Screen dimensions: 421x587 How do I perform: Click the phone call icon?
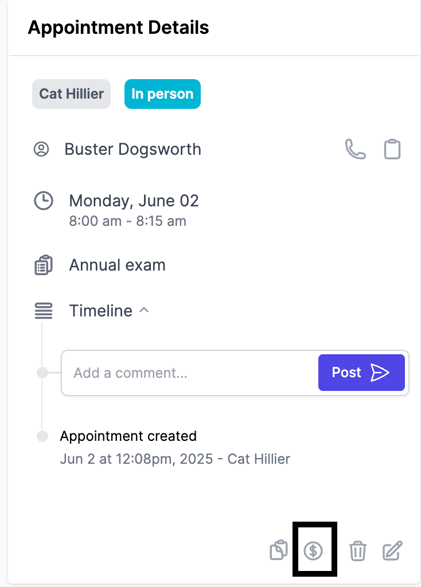[x=355, y=149]
